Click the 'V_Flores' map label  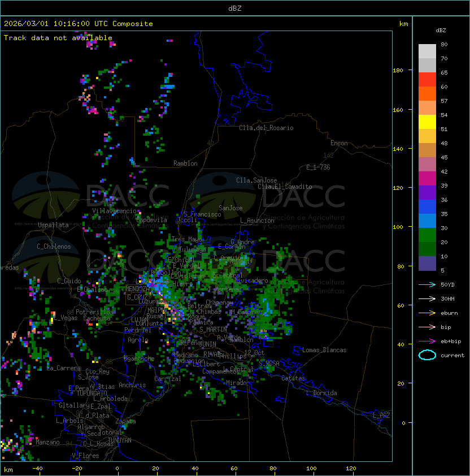(x=85, y=456)
